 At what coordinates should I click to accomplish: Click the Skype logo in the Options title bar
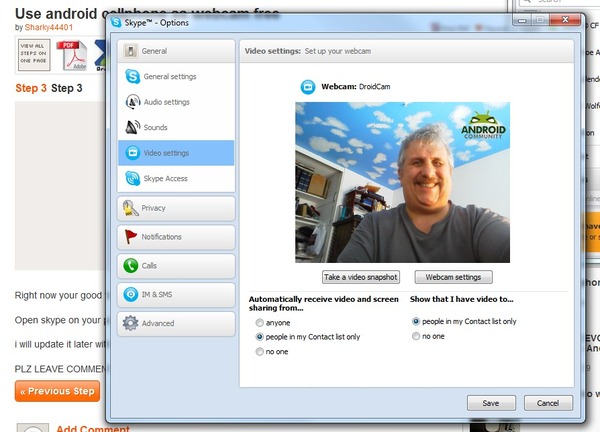(116, 22)
